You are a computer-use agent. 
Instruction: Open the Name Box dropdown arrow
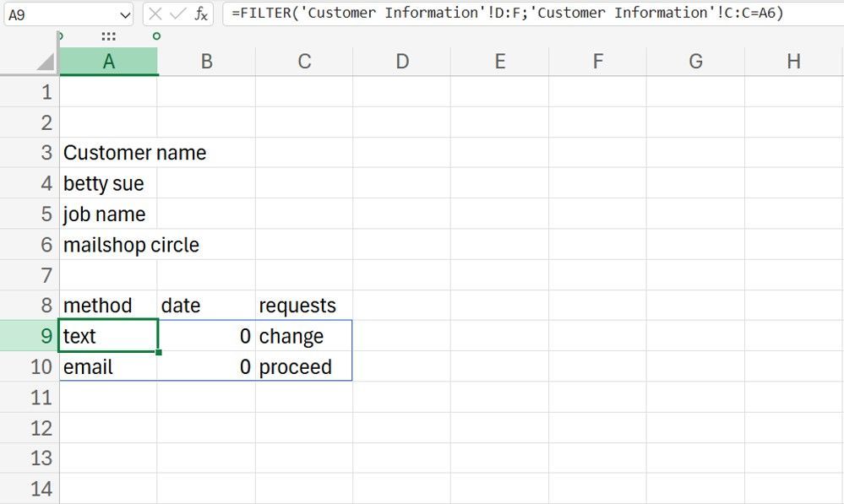pos(126,14)
